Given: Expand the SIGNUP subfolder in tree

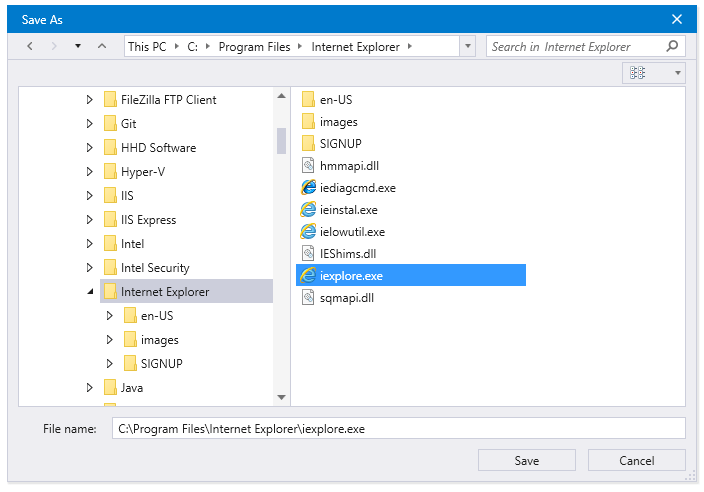Looking at the screenshot, I should click(x=109, y=364).
